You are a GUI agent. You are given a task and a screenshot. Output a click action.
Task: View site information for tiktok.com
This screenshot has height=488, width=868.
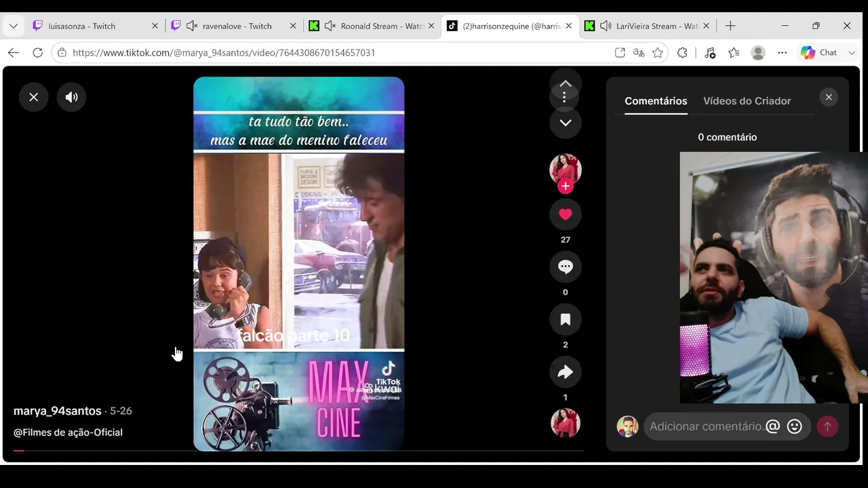point(62,52)
